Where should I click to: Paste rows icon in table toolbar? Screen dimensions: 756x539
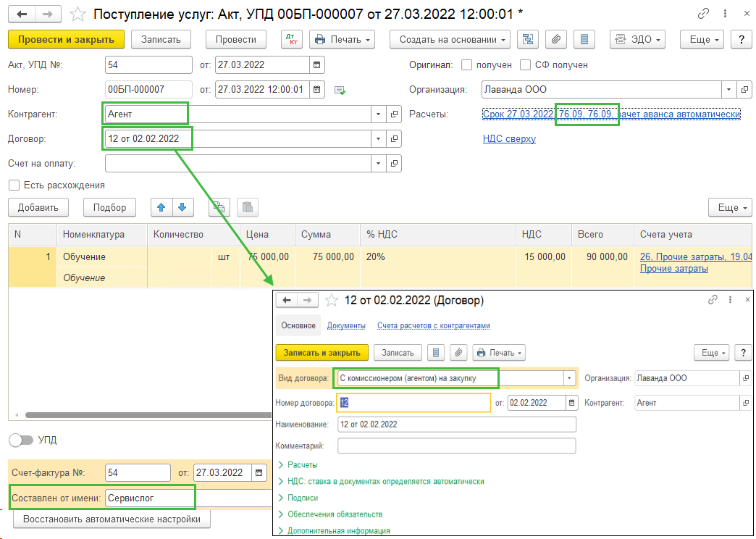pyautogui.click(x=248, y=207)
